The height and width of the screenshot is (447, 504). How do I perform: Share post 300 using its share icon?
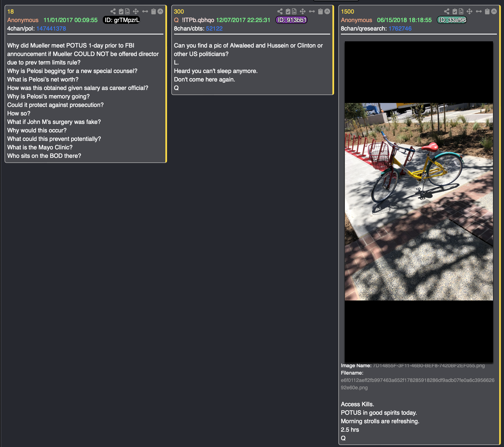point(280,11)
